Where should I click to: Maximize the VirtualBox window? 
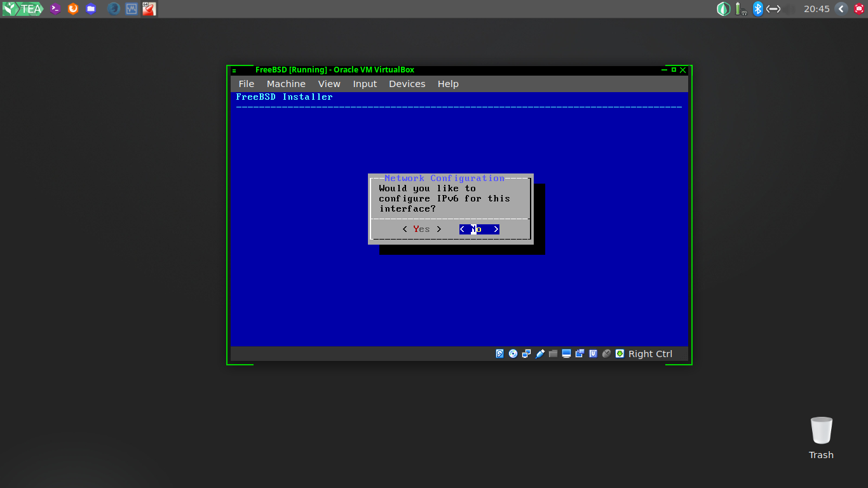coord(674,70)
